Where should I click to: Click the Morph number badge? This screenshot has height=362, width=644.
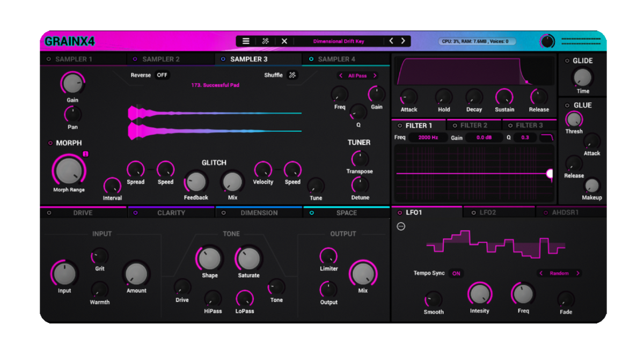tap(85, 154)
